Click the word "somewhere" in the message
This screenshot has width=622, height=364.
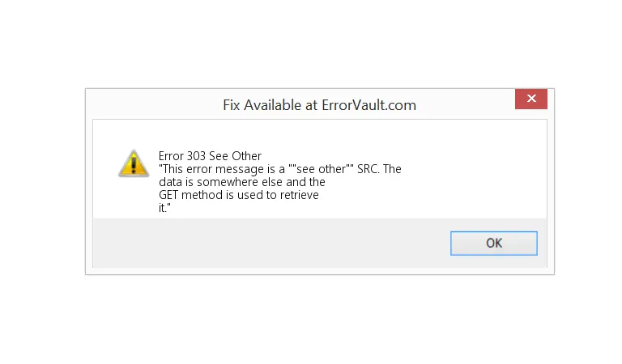tap(219, 182)
